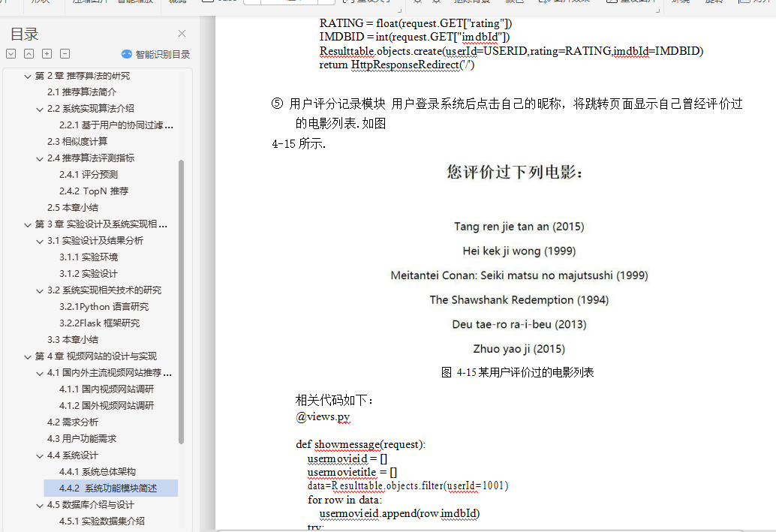Click movie title The Shawshank Redemption (1994)
Screen dimensions: 776x532
(519, 300)
